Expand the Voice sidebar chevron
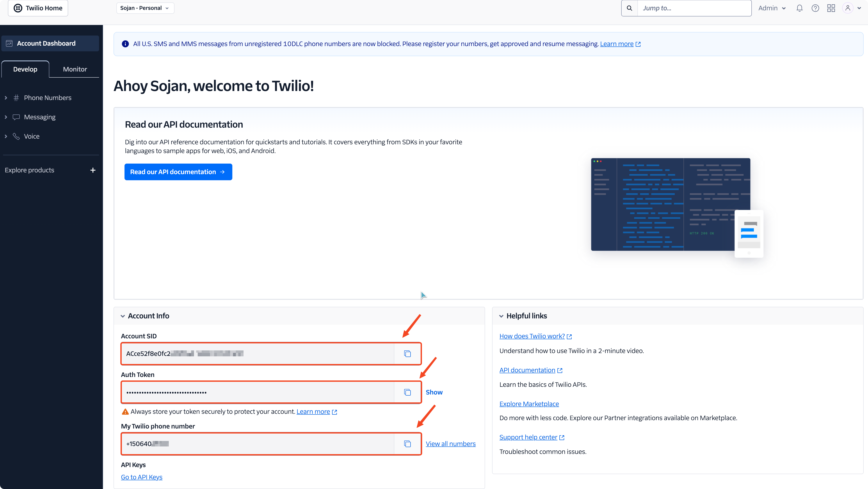 tap(6, 136)
